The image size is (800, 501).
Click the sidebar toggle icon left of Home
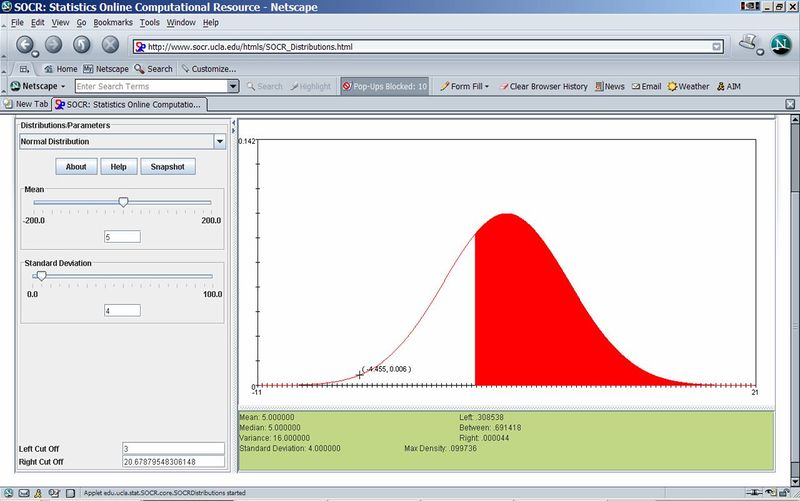pyautogui.click(x=24, y=69)
